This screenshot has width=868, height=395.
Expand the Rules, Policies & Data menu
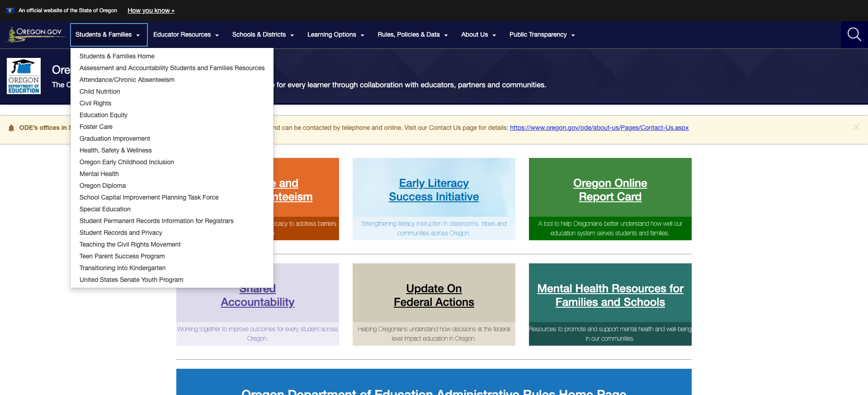pyautogui.click(x=413, y=35)
